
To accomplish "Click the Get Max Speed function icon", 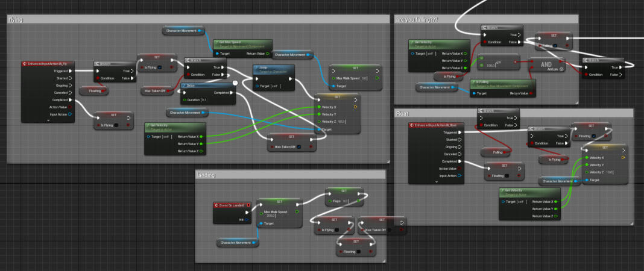I will 215,42.
